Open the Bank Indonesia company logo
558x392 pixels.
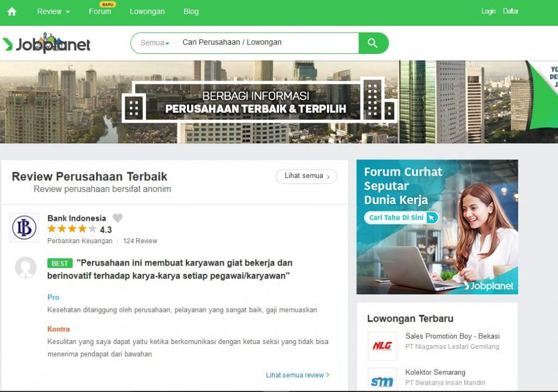pyautogui.click(x=24, y=227)
